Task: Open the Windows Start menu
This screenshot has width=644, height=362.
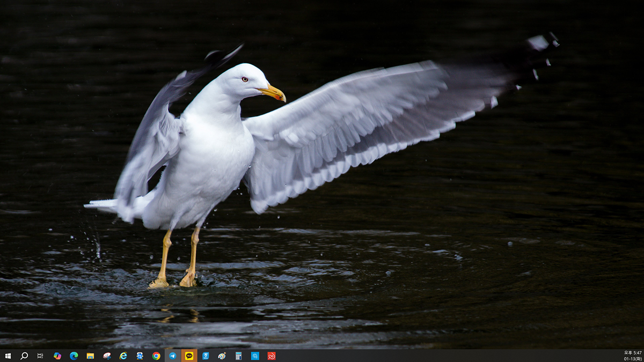Action: coord(8,356)
